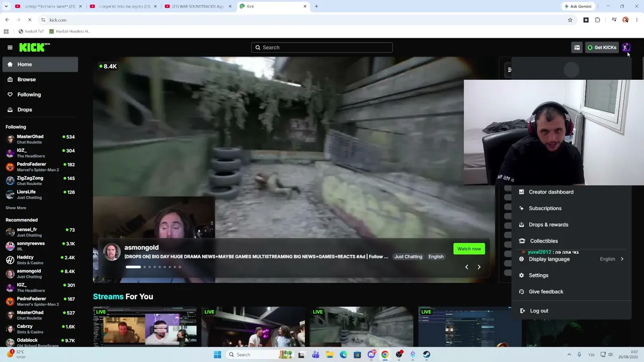The width and height of the screenshot is (644, 362).
Task: Open the HaxBall Headless bookmark
Action: tap(69, 31)
